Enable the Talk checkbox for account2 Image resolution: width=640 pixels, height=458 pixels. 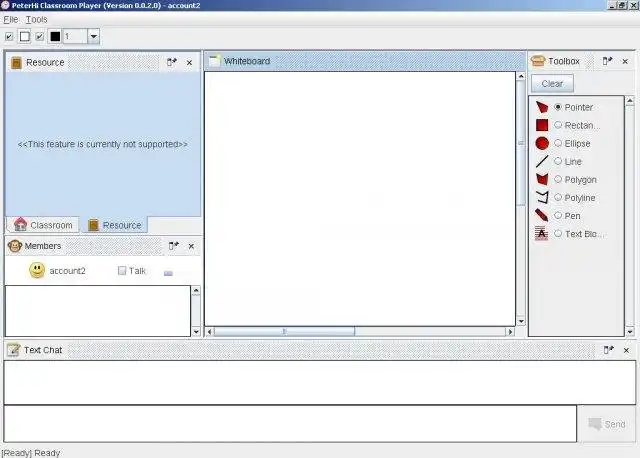[x=122, y=270]
